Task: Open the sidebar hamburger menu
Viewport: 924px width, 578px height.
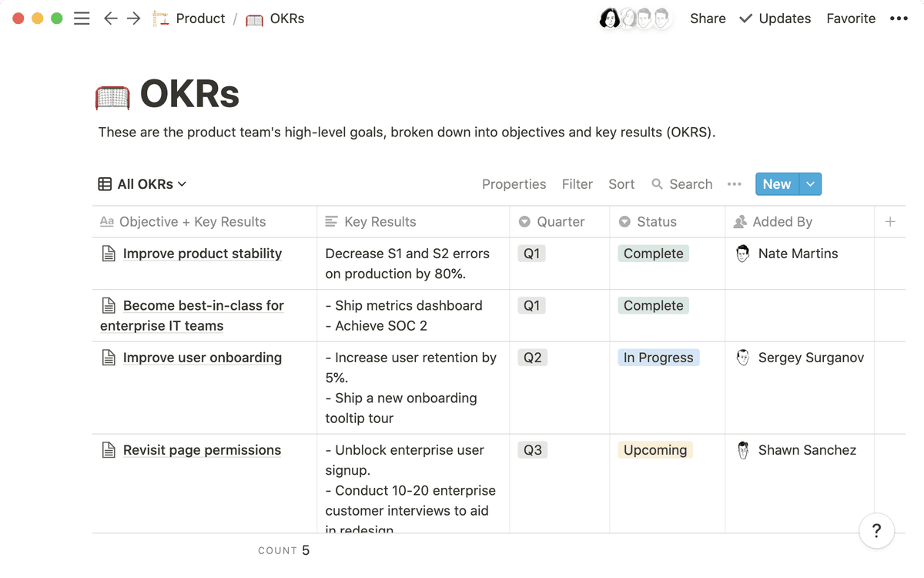Action: (x=82, y=18)
